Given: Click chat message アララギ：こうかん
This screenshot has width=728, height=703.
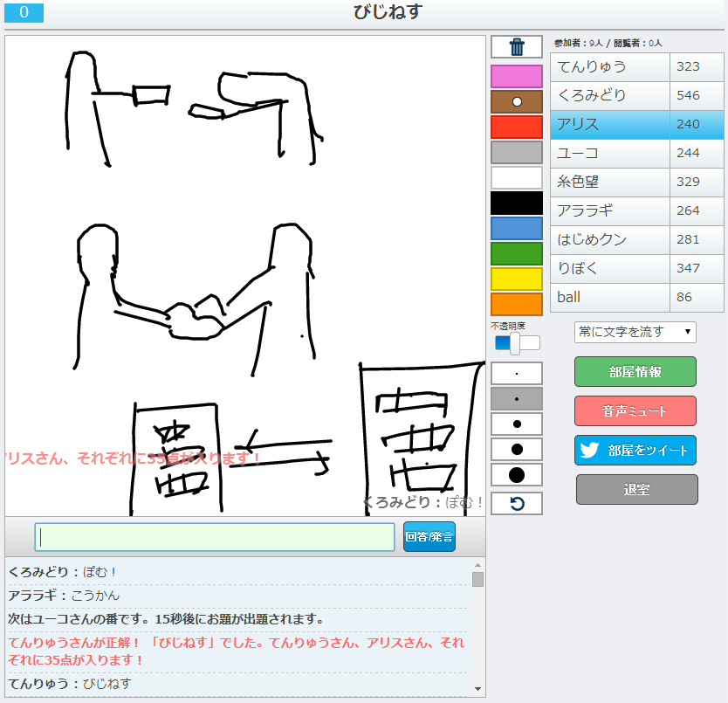Looking at the screenshot, I should tap(64, 596).
